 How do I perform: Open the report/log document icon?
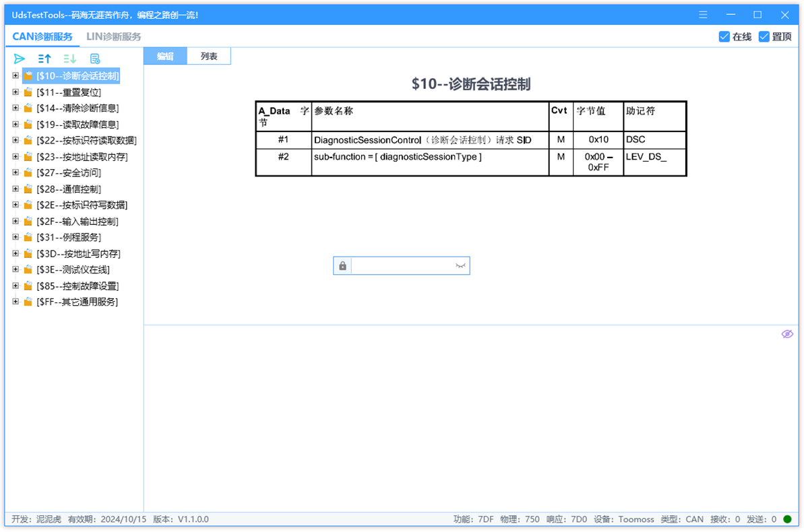click(x=94, y=59)
